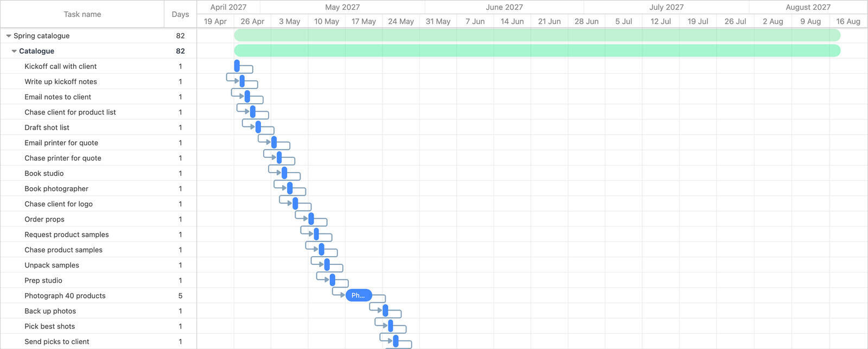868x349 pixels.
Task: Select the Write up kickoff notes row
Action: (x=98, y=81)
